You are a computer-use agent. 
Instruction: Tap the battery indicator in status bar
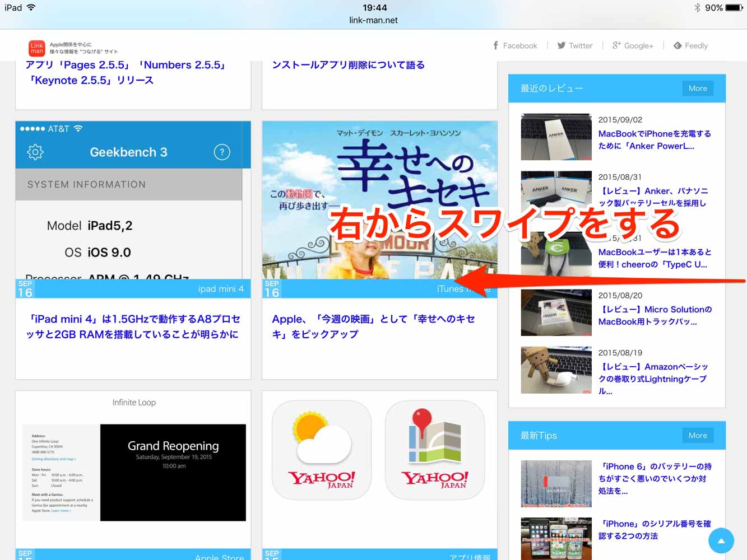734,7
